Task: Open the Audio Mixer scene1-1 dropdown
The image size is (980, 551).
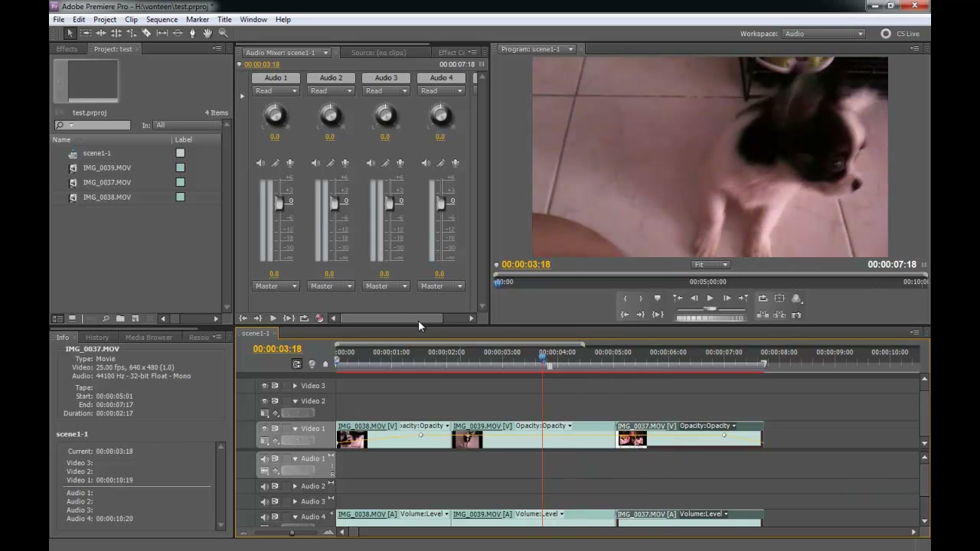Action: point(287,53)
